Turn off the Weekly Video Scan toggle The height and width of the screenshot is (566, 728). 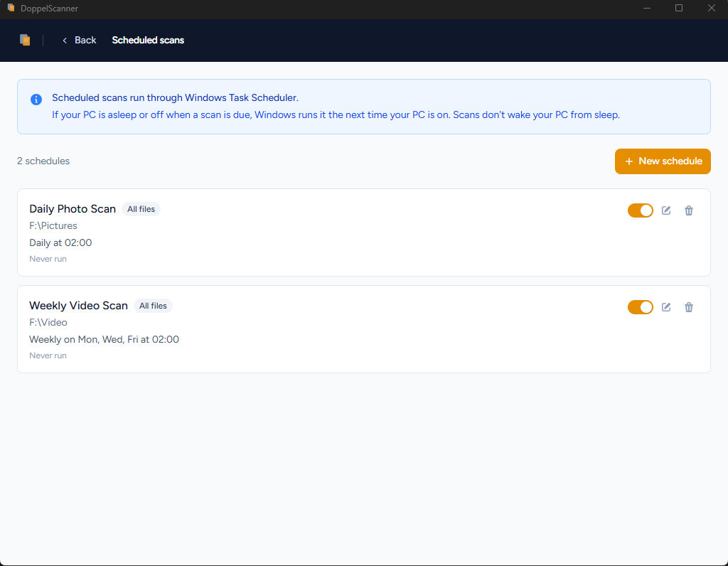point(640,307)
